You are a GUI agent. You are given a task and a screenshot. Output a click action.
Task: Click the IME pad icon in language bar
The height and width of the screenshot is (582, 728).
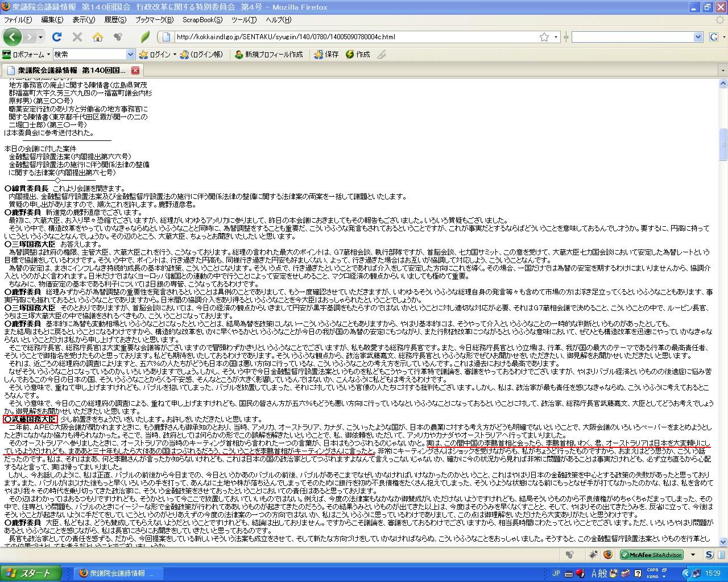pos(615,573)
